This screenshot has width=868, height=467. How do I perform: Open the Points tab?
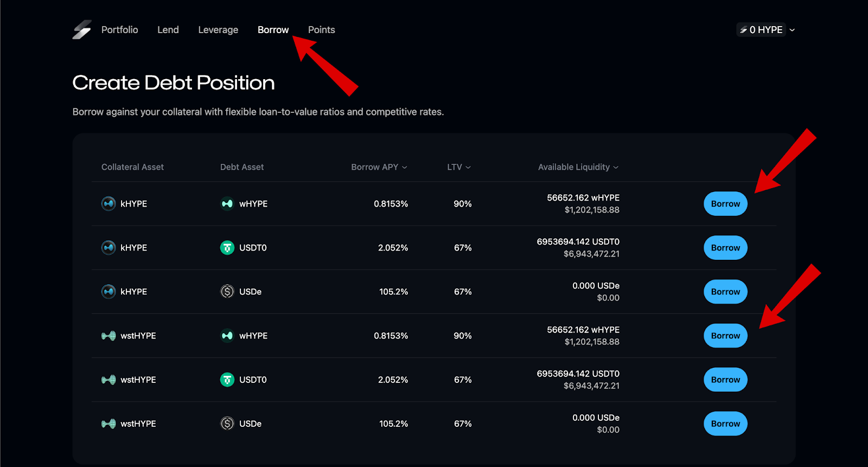tap(322, 30)
